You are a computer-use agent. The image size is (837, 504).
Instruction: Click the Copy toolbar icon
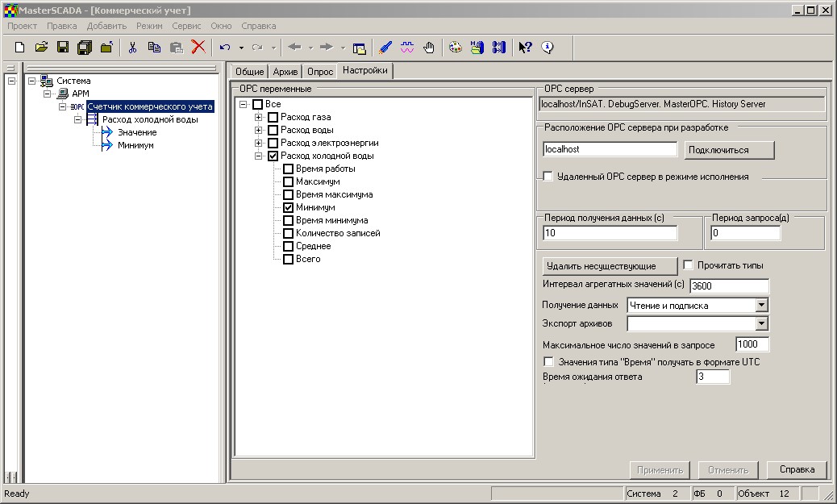pyautogui.click(x=154, y=48)
